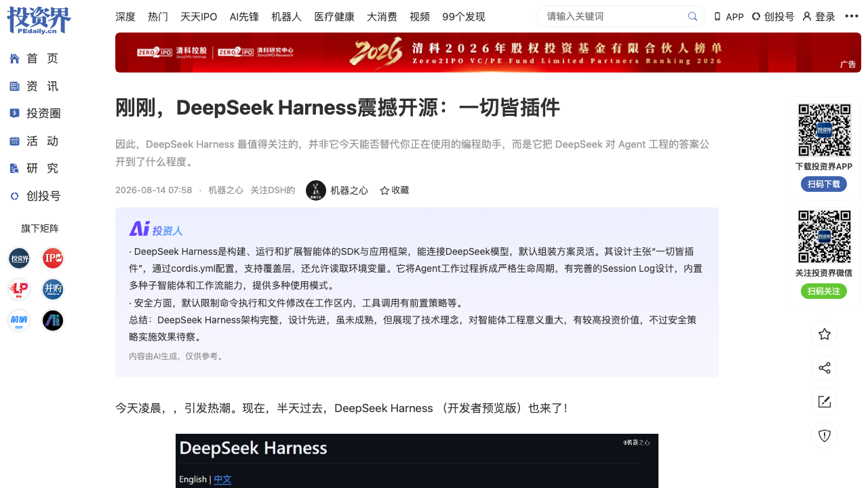This screenshot has height=488, width=868.
Task: Go to 天天IPO in top navigation
Action: [199, 16]
